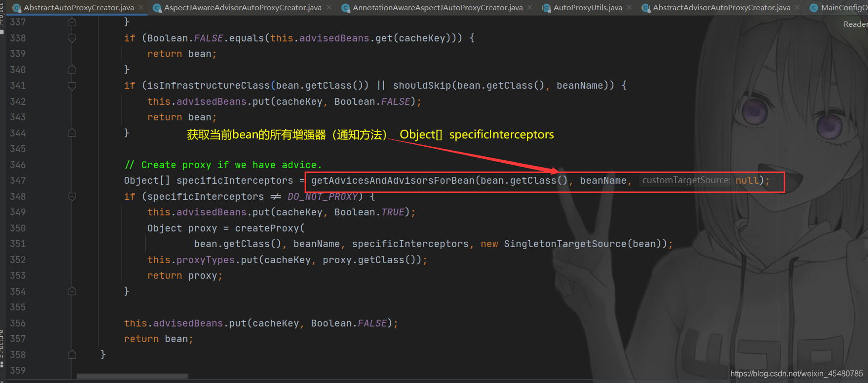Click createProxy( method call
The width and height of the screenshot is (868, 383).
coord(270,228)
